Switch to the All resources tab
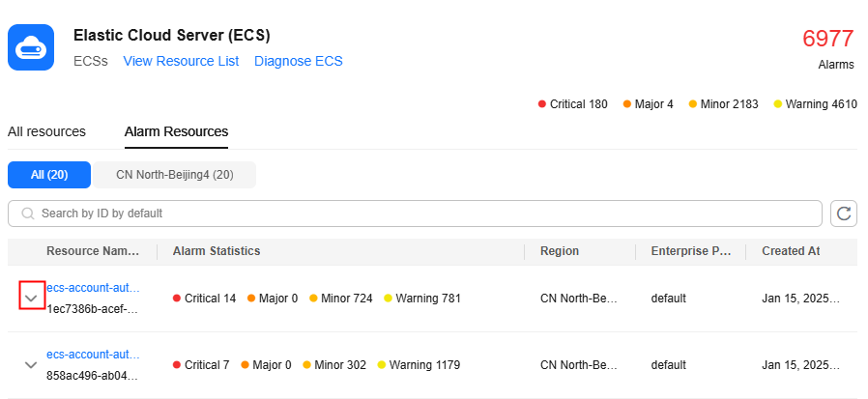The image size is (868, 399). (x=46, y=131)
